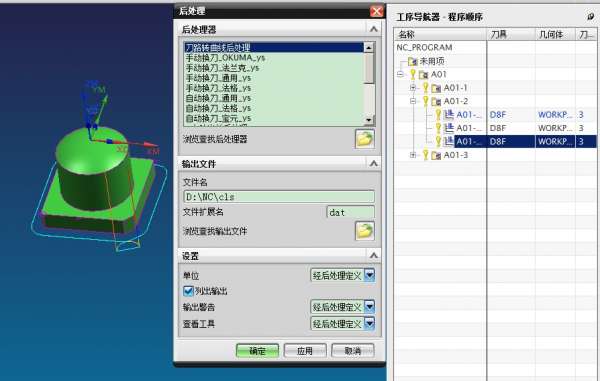The width and height of the screenshot is (600, 381).
Task: Click the A01-3 program group folder icon
Action: point(436,155)
